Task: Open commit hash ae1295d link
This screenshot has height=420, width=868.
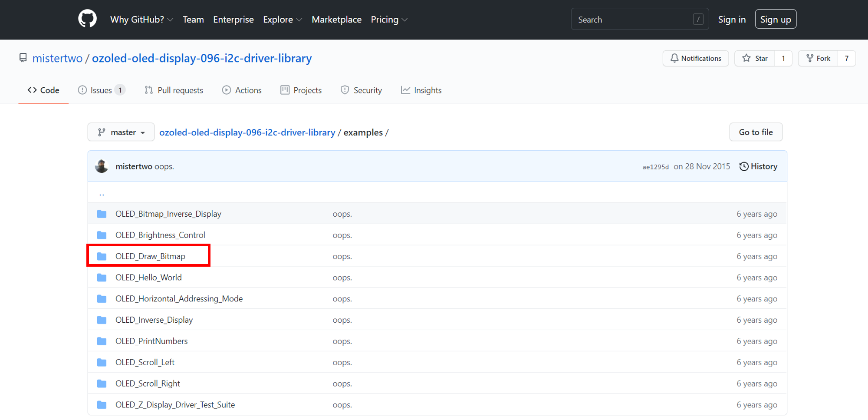Action: click(655, 167)
